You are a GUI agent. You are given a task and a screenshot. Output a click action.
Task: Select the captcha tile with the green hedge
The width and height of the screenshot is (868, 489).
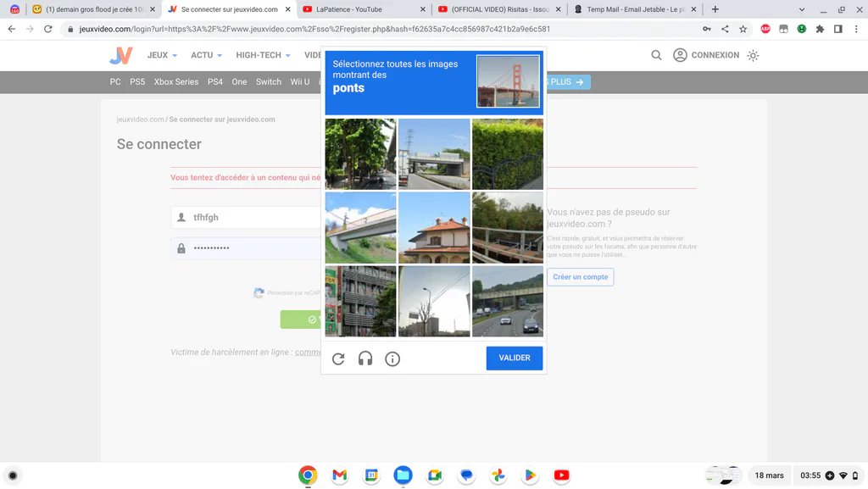(508, 153)
